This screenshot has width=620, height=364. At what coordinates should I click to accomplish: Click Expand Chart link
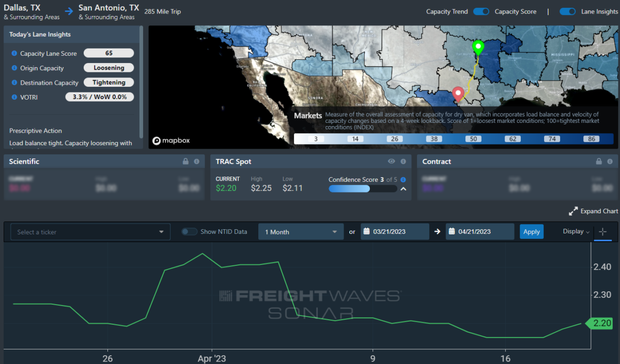pyautogui.click(x=599, y=211)
